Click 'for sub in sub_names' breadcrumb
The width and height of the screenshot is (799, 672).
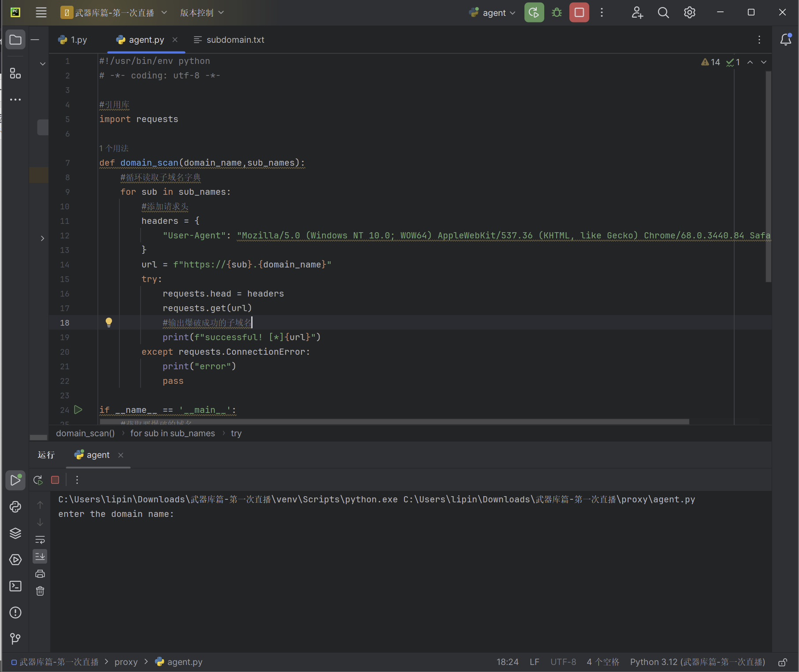pos(173,433)
